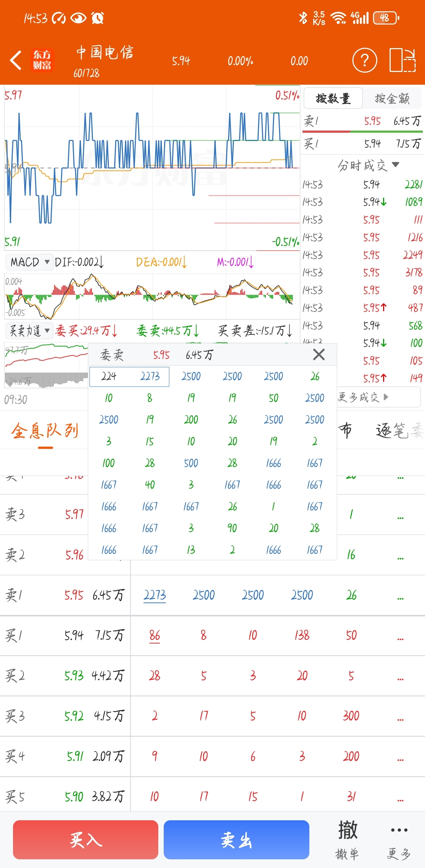Select the 卖3 5.97 price row label
The image size is (425, 868).
click(44, 515)
